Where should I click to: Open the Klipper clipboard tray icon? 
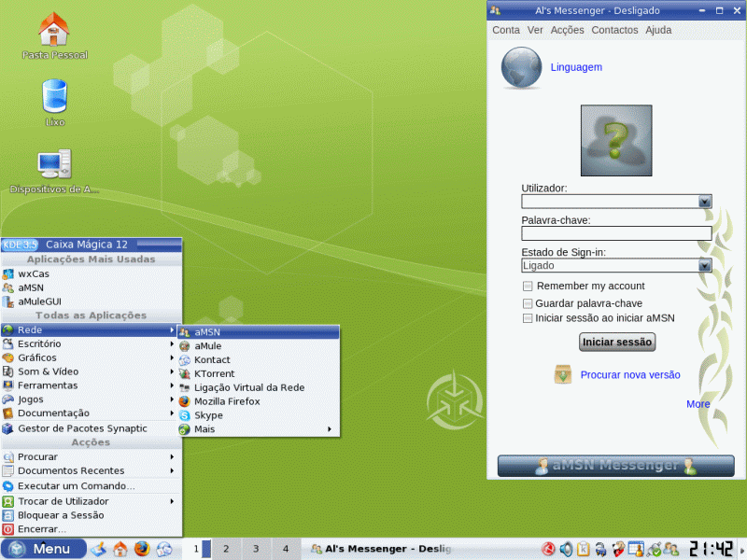pyautogui.click(x=583, y=549)
